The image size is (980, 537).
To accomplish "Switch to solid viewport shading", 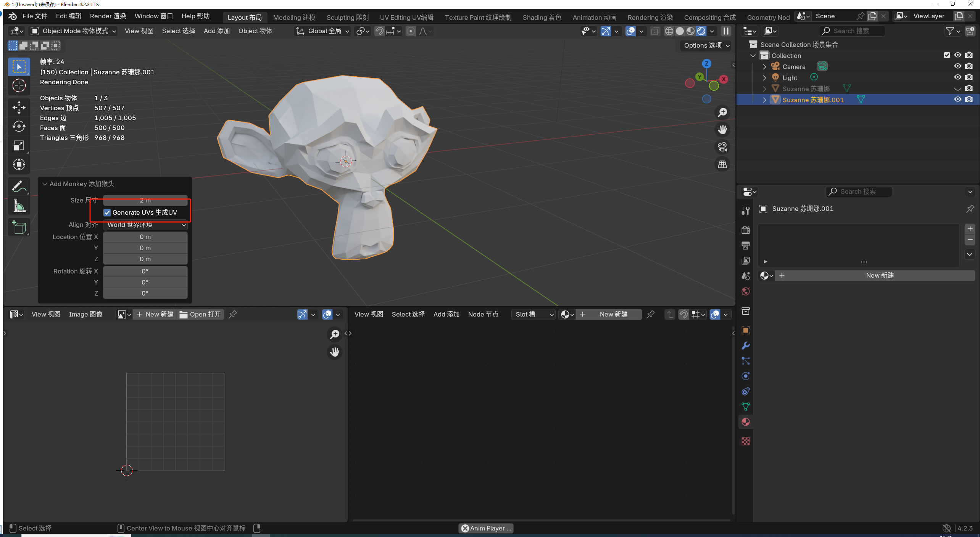I will [680, 31].
